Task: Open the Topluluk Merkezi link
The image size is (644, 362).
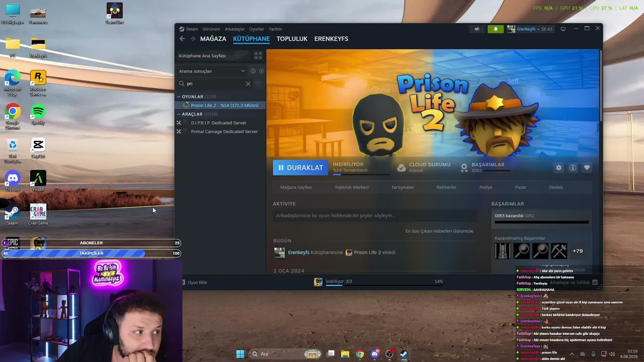Action: [x=352, y=187]
